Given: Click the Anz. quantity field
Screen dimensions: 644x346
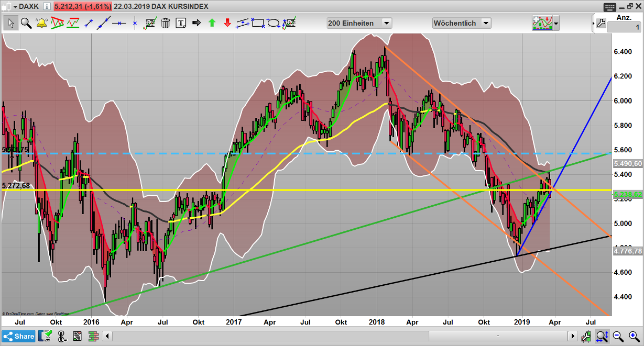Looking at the screenshot, I should [624, 28].
